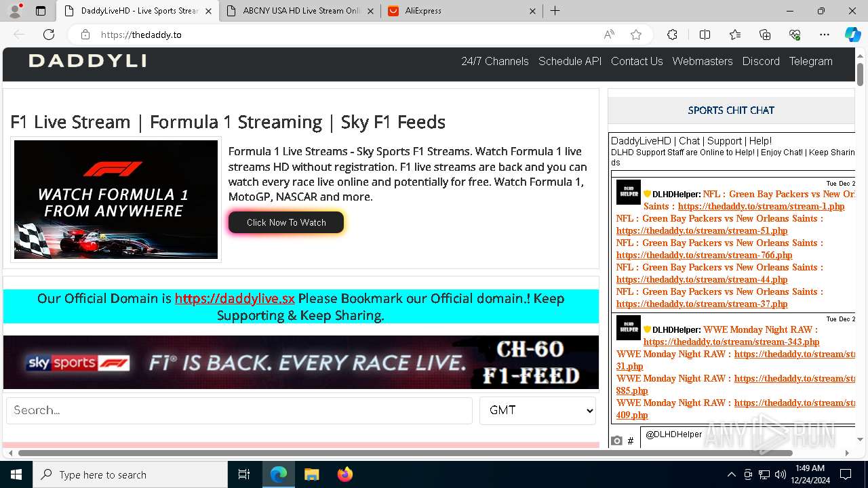Select the DaddyLiveHD tab
868x488 pixels.
[x=138, y=11]
